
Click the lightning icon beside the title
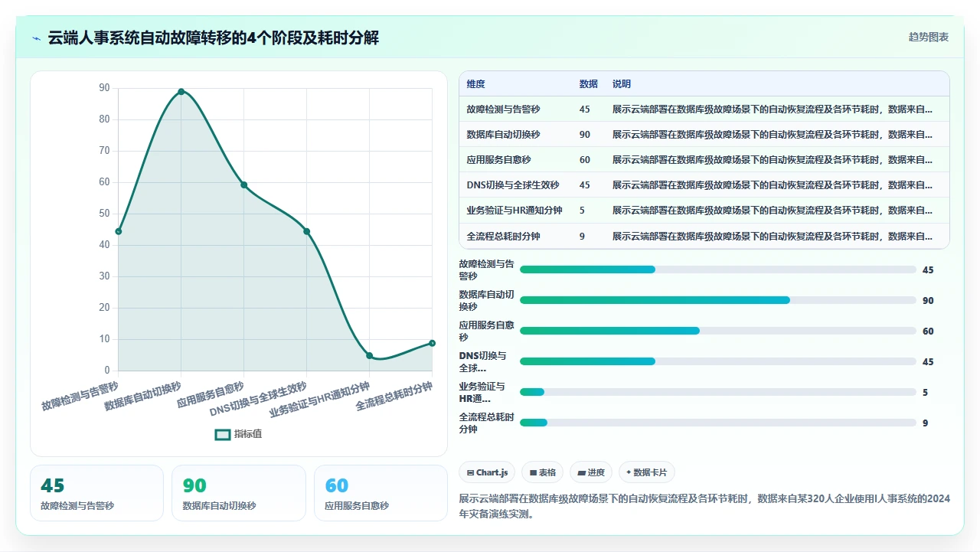pyautogui.click(x=36, y=38)
